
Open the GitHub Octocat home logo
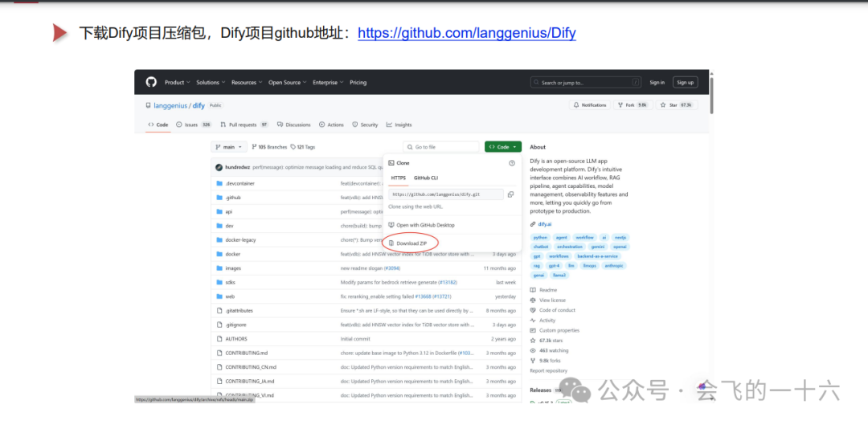tap(151, 82)
